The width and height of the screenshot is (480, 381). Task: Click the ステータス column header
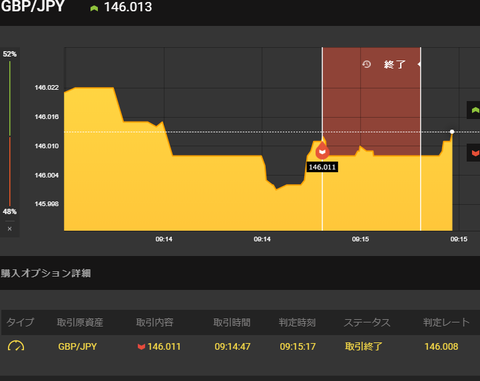[367, 322]
